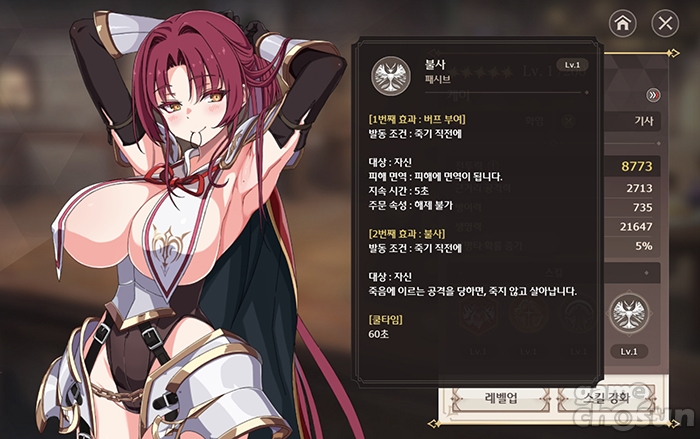Click the Lv.1 badge in skill popup
This screenshot has height=439, width=700.
coord(572,65)
